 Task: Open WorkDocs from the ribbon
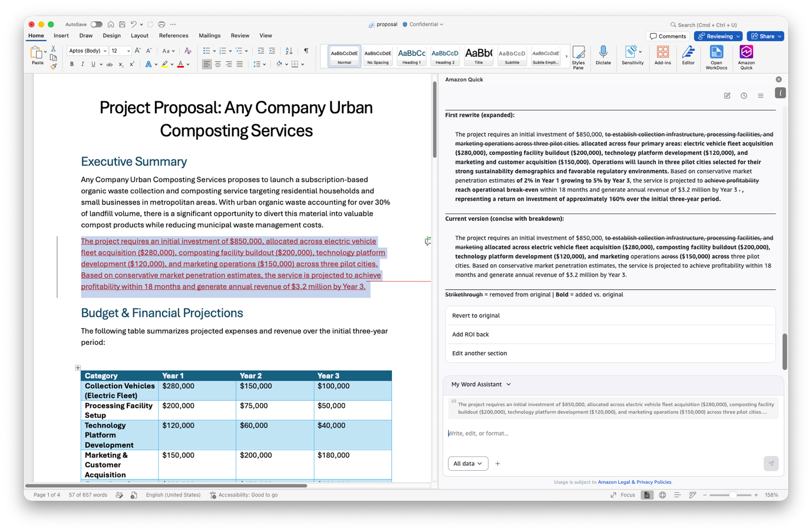point(716,57)
